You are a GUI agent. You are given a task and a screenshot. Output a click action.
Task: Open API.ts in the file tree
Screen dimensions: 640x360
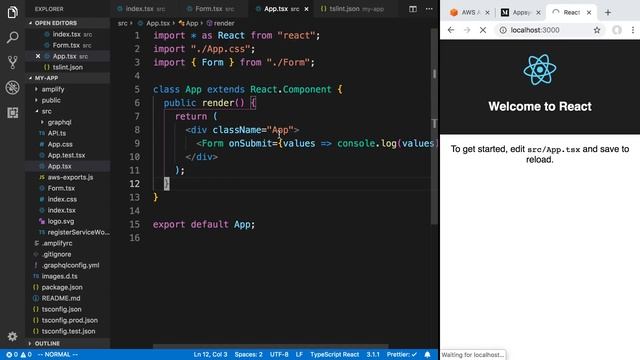click(56, 133)
